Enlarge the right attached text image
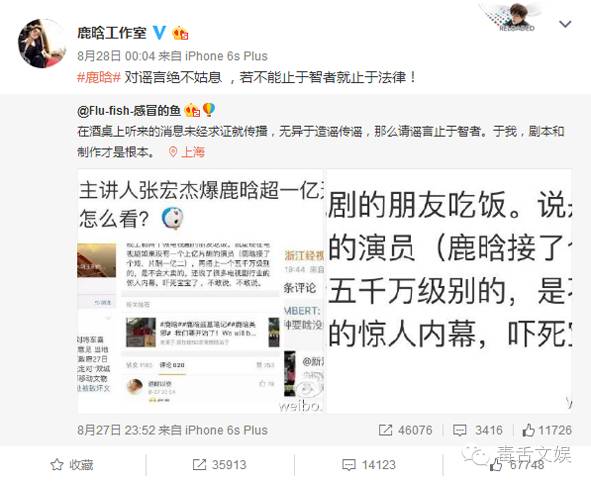This screenshot has width=591, height=483. [449, 291]
